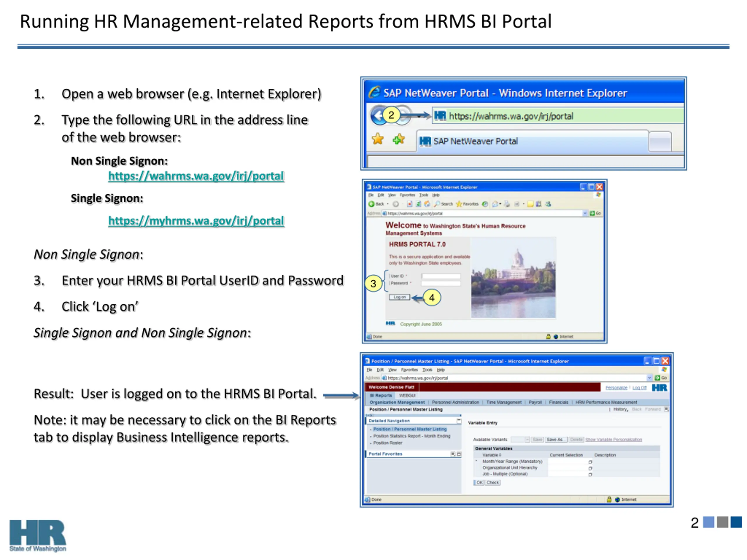
Task: Open the Back history arrow in login window
Action: click(x=388, y=204)
